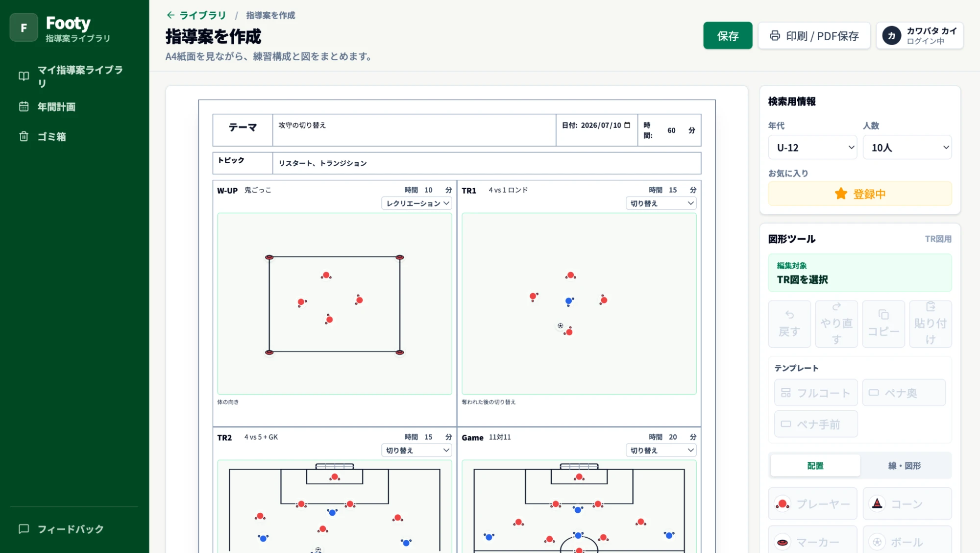This screenshot has width=980, height=553.
Task: Switch to the 線・図形 tab
Action: click(905, 466)
